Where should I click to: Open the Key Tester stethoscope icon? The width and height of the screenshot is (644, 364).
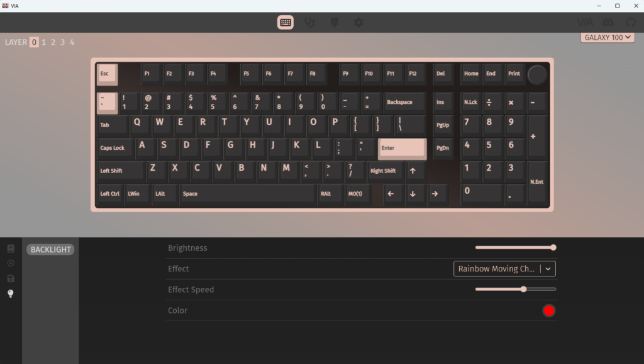[x=309, y=23]
